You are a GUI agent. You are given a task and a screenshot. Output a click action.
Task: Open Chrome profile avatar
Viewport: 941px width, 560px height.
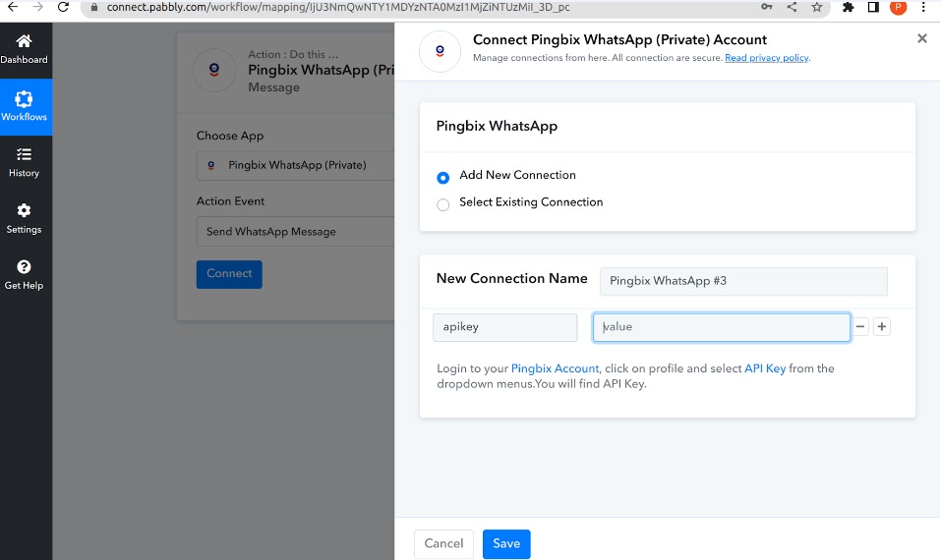tap(899, 7)
